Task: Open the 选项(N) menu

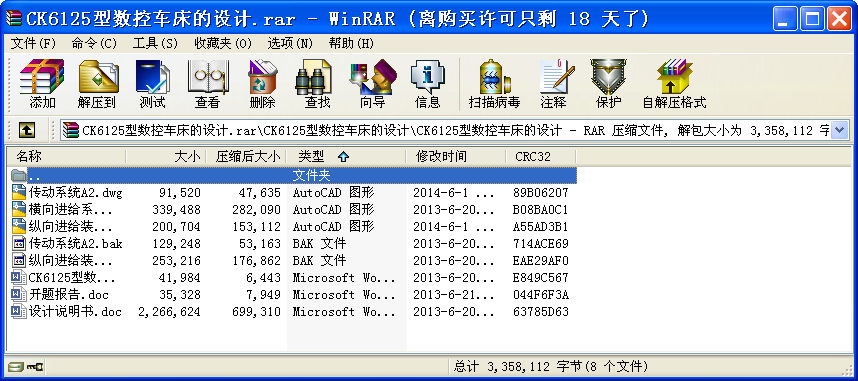Action: (x=290, y=43)
